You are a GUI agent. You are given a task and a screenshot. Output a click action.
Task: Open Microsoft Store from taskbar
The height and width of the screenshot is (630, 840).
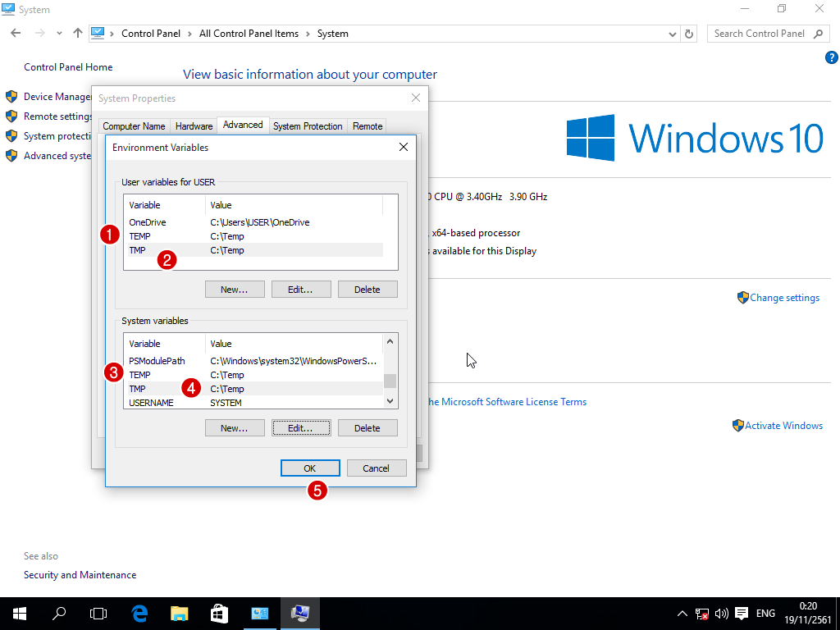tap(219, 614)
